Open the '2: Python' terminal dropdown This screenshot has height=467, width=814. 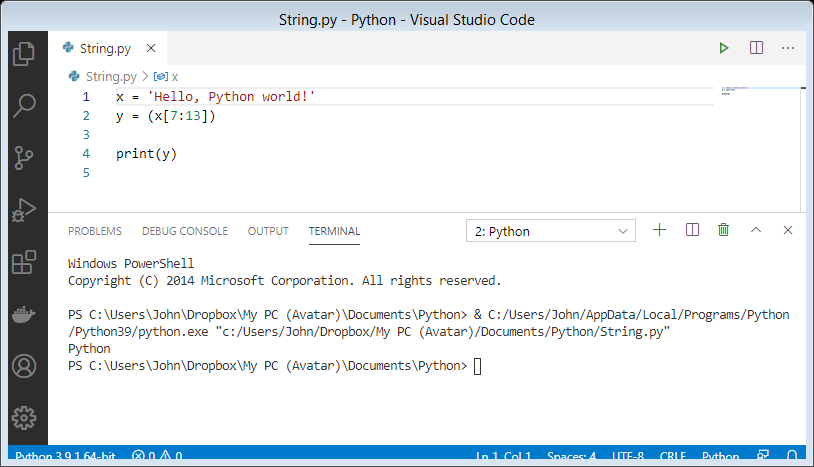(x=551, y=231)
